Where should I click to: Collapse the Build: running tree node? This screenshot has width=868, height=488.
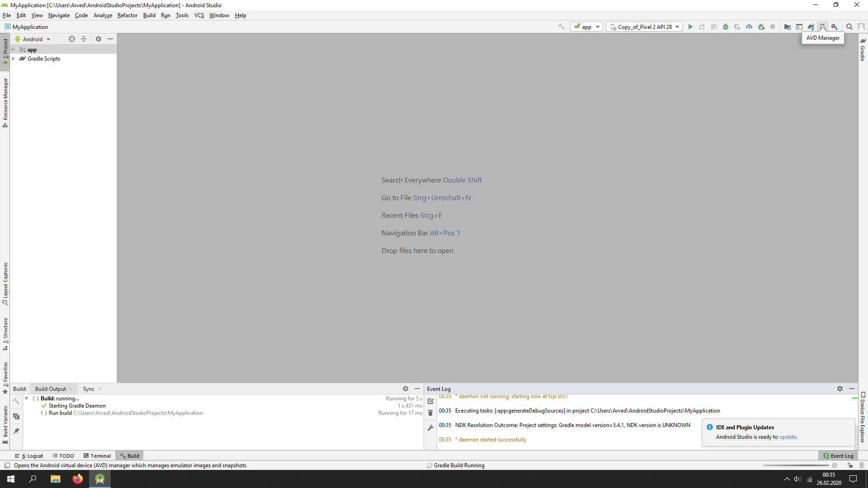[x=26, y=399]
